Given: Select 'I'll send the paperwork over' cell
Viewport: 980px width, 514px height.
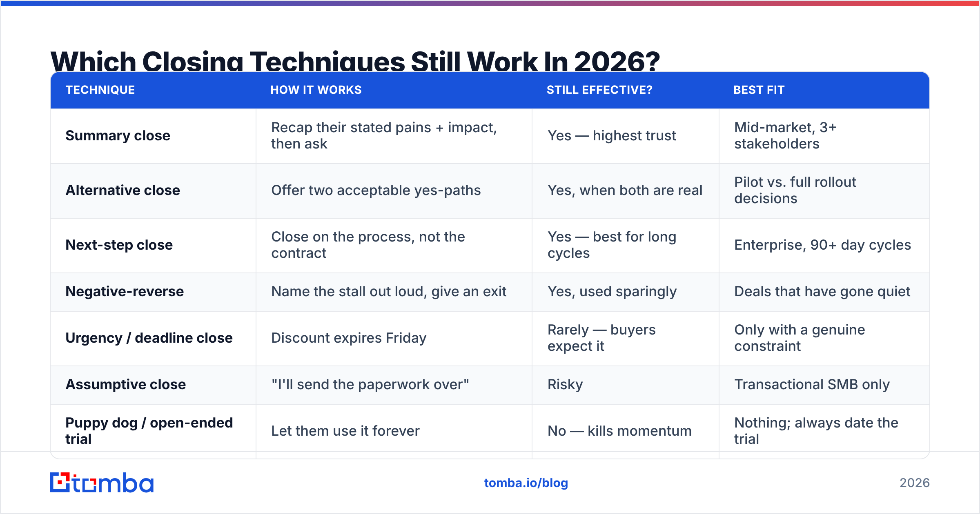Looking at the screenshot, I should pos(394,385).
